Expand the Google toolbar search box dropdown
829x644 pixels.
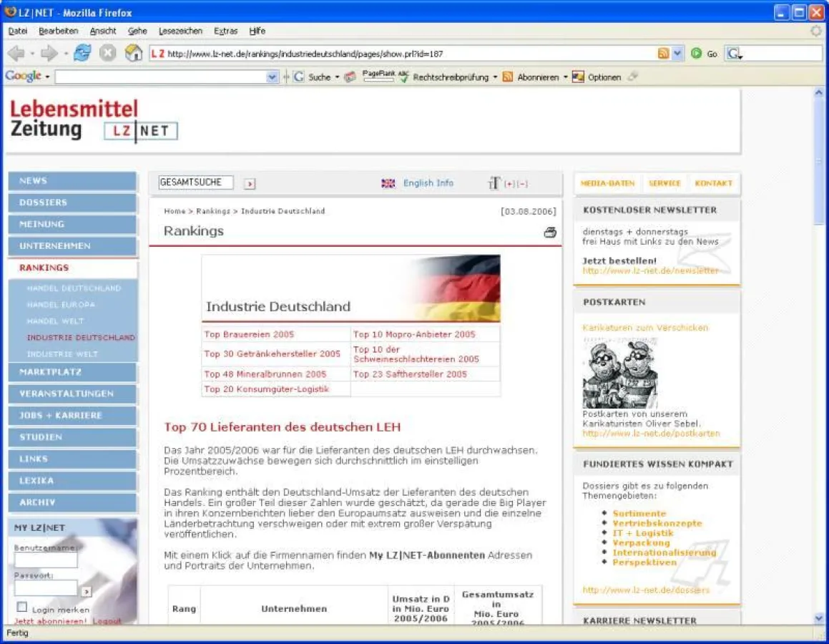(x=272, y=77)
